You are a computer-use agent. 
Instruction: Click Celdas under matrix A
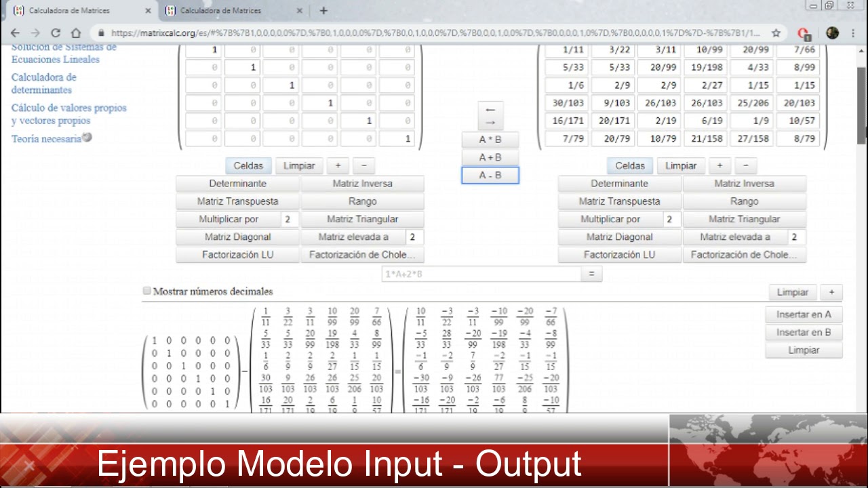(x=248, y=165)
